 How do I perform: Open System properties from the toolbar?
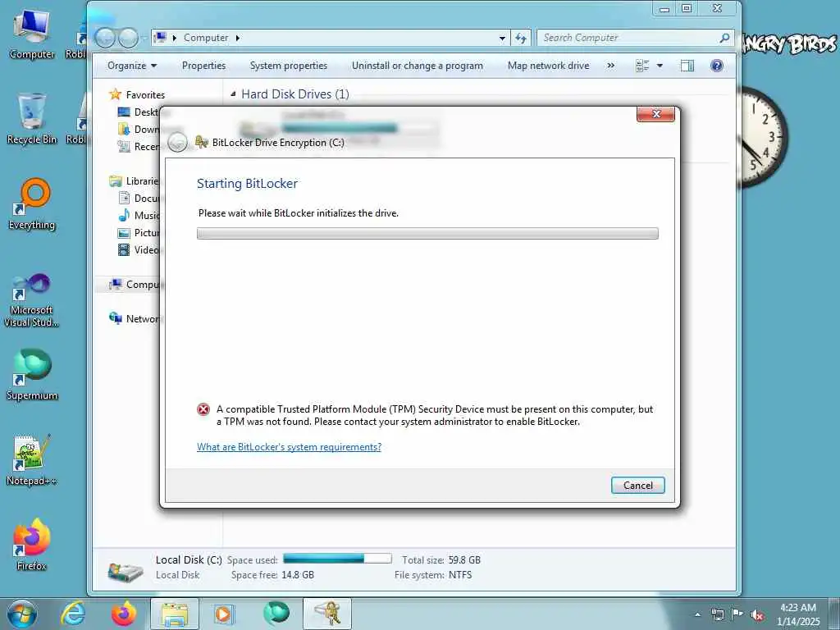pos(288,66)
